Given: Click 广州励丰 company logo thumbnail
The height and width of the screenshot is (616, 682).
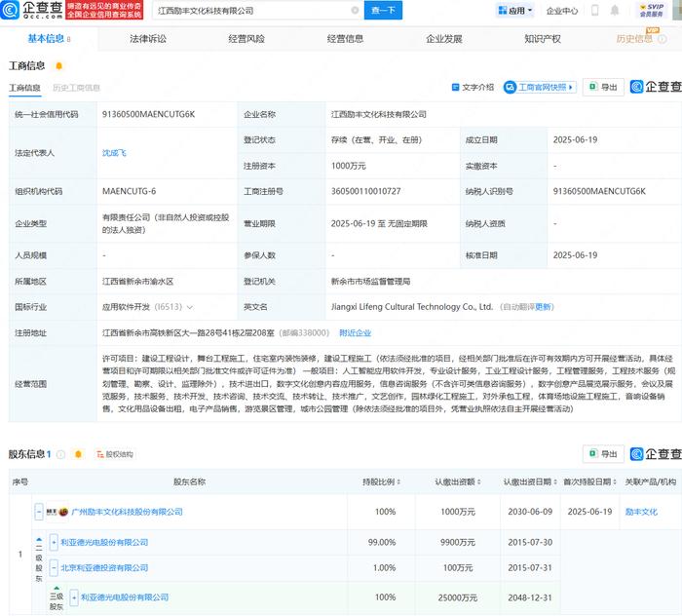Looking at the screenshot, I should coord(57,512).
